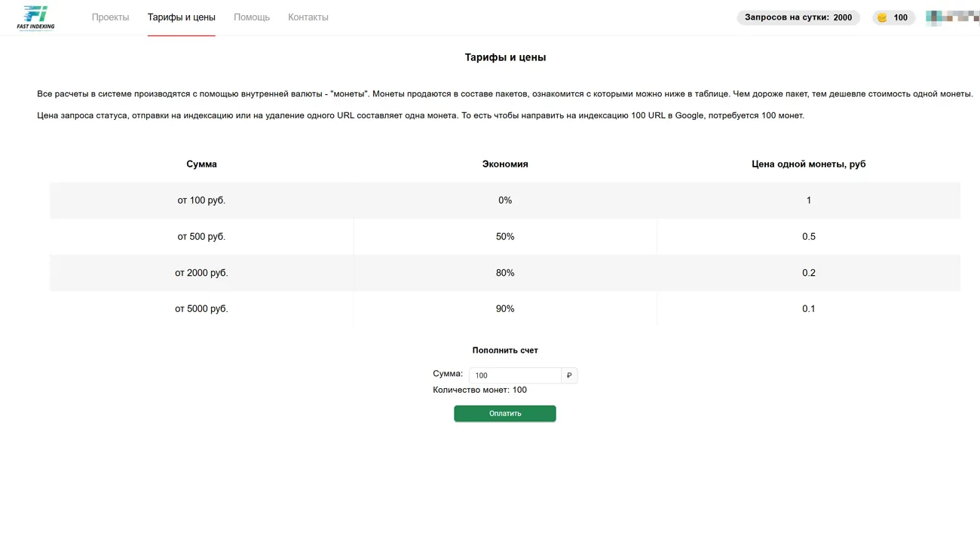Select the 'от 500 руб.' tariff cell
Viewport: 980px width, 551px height.
[201, 237]
